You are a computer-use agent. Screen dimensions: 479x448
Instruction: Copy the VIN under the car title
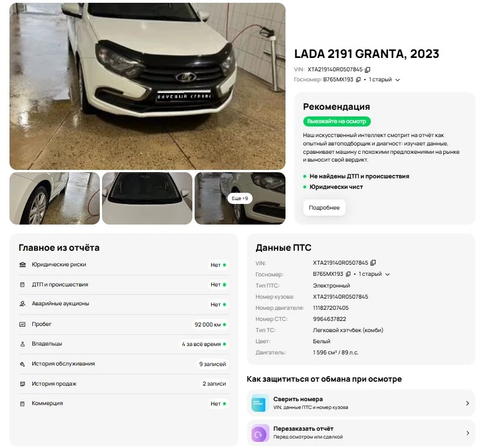point(368,70)
